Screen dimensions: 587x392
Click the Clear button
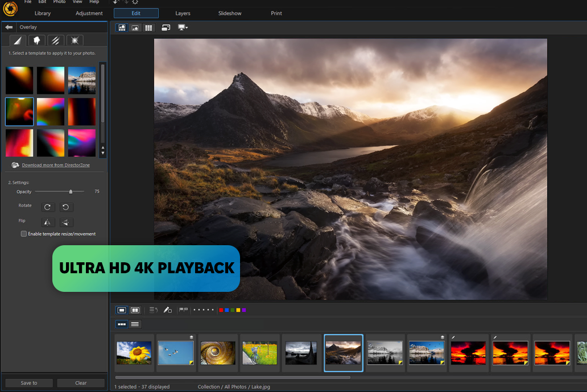click(x=81, y=383)
